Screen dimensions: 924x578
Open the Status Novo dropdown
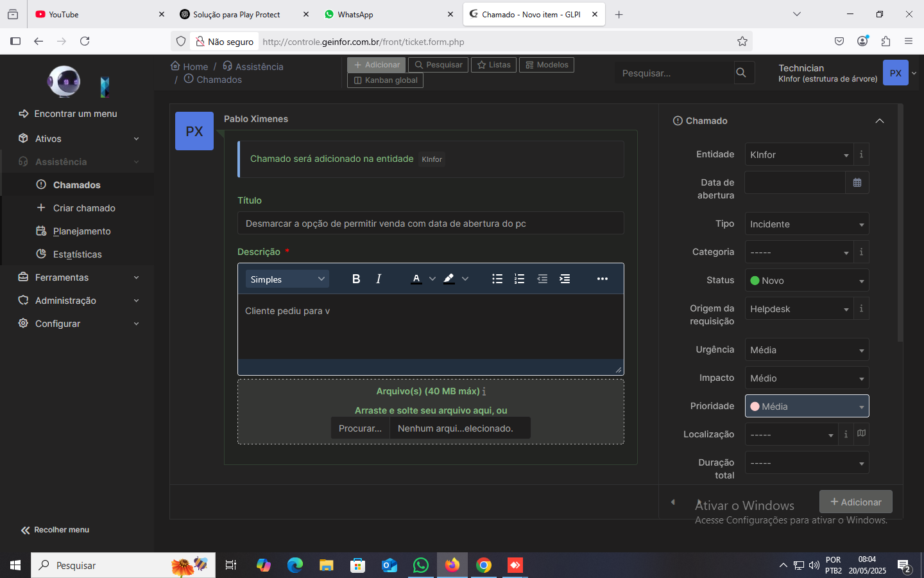point(807,281)
